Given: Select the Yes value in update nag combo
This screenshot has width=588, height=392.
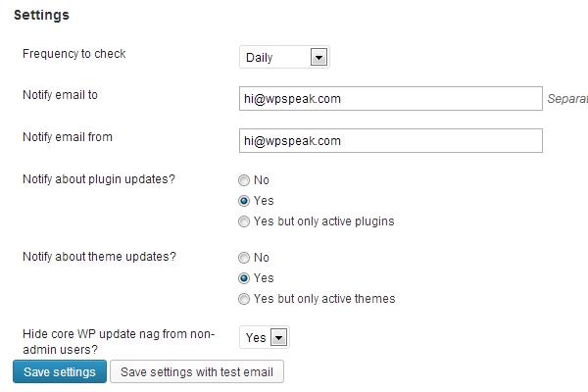Looking at the screenshot, I should click(265, 337).
